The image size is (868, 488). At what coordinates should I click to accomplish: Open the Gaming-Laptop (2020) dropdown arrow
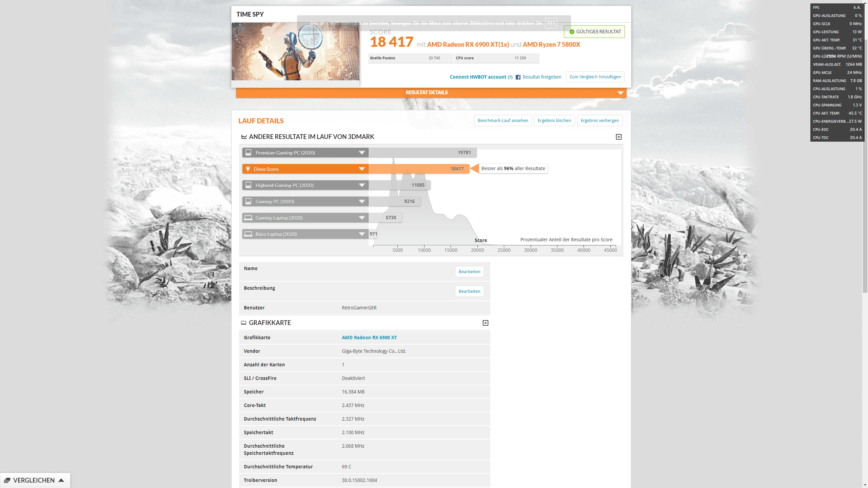click(x=362, y=218)
